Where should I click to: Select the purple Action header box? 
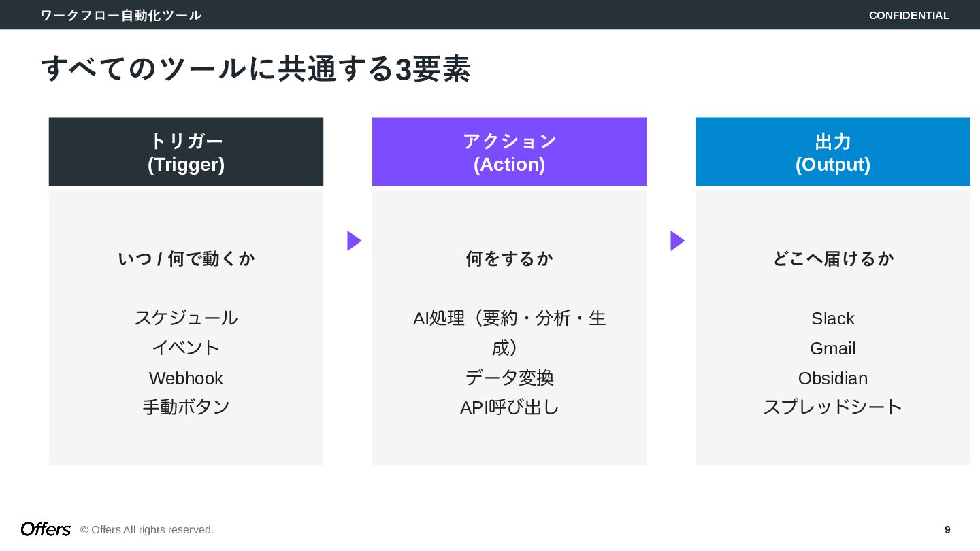509,152
